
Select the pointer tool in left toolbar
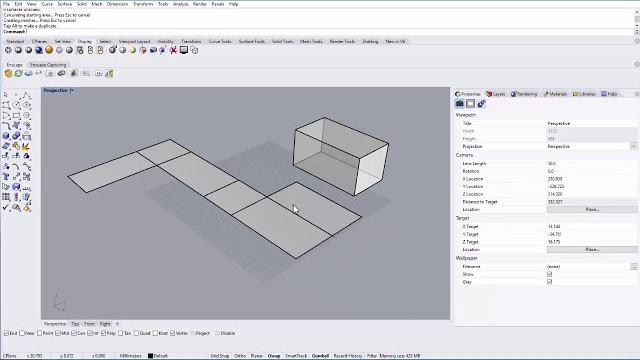[x=6, y=95]
